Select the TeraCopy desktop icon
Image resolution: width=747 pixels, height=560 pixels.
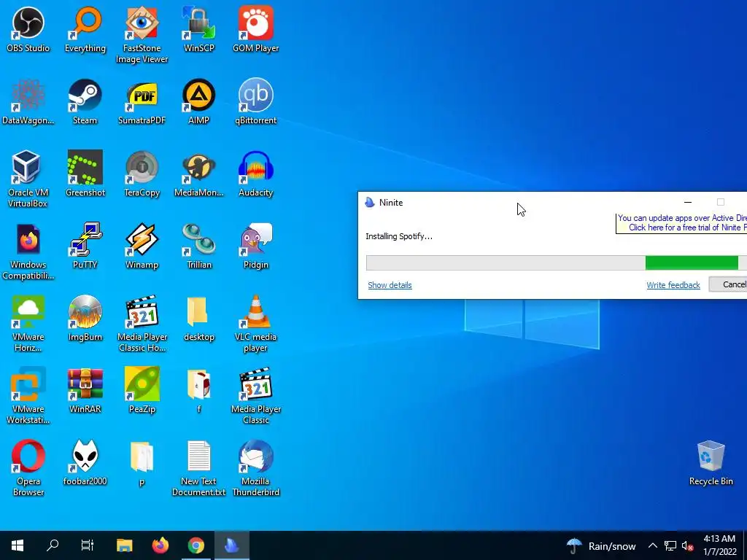(142, 174)
